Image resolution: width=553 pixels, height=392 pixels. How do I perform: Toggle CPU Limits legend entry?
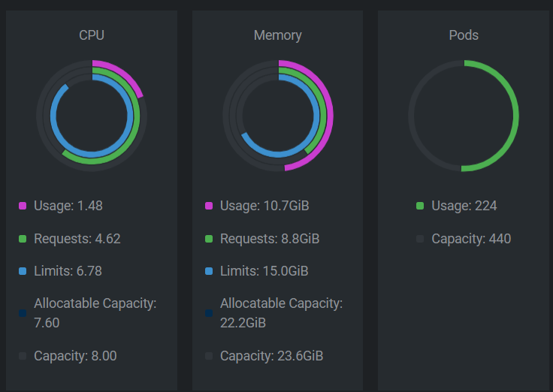(60, 271)
